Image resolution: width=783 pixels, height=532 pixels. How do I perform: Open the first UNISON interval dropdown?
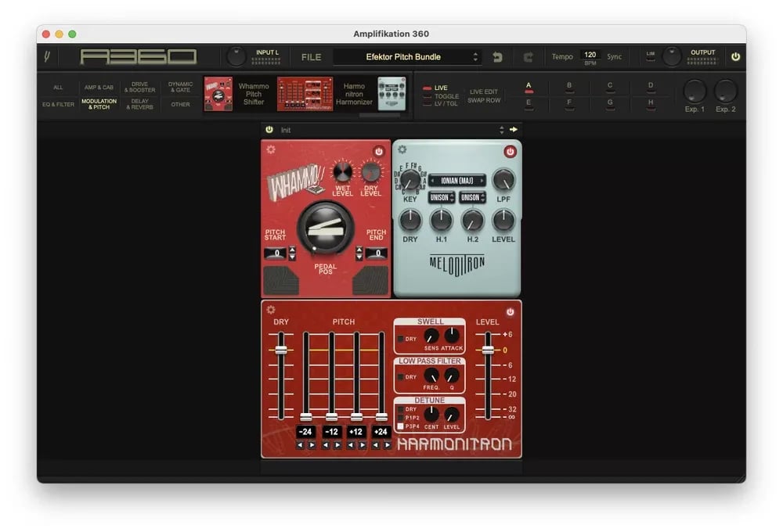point(442,198)
